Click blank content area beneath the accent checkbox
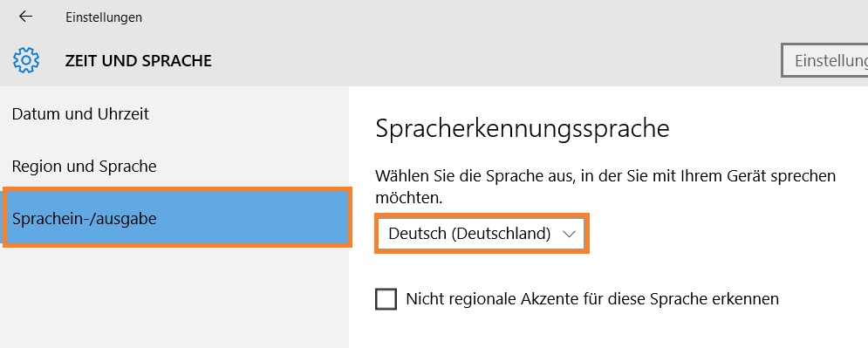Viewport: 868px width, 348px height. pyautogui.click(x=609, y=332)
